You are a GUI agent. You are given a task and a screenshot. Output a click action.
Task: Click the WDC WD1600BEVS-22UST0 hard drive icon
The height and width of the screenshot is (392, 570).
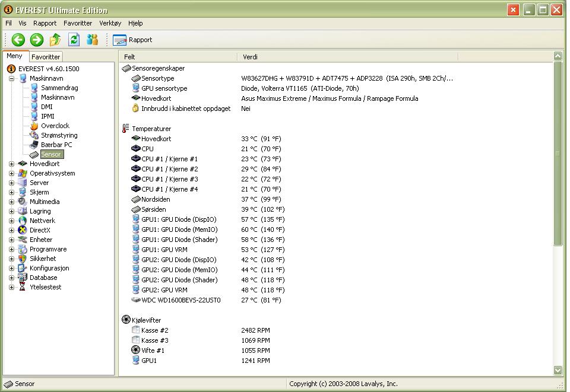pos(135,300)
